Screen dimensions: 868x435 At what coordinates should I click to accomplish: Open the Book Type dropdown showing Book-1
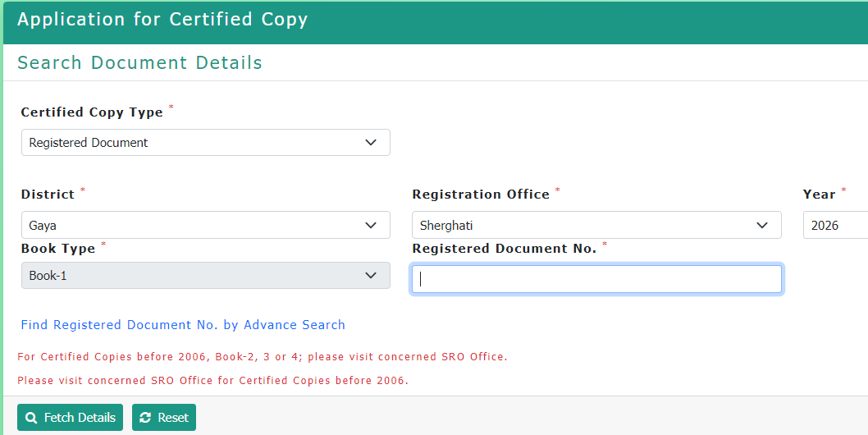point(205,276)
